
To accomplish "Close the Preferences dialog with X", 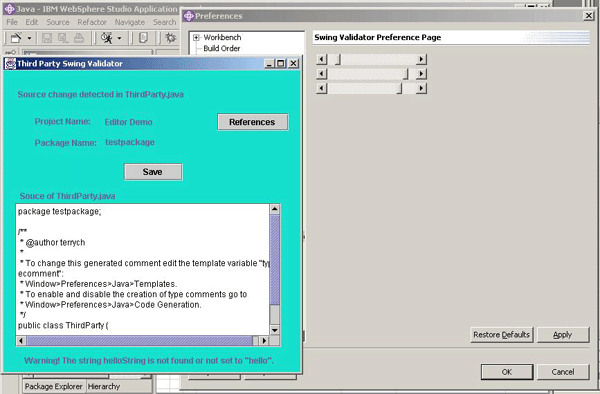I will coord(589,16).
